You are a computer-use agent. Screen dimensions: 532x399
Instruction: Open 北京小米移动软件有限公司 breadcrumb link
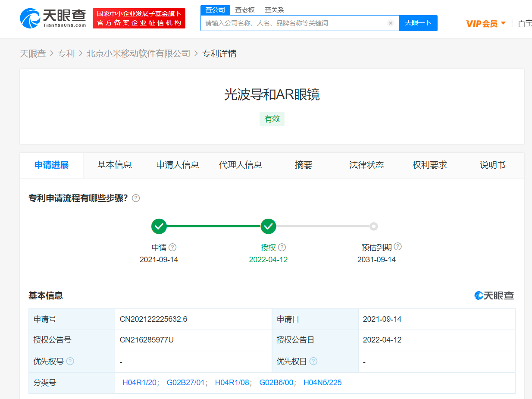point(138,54)
